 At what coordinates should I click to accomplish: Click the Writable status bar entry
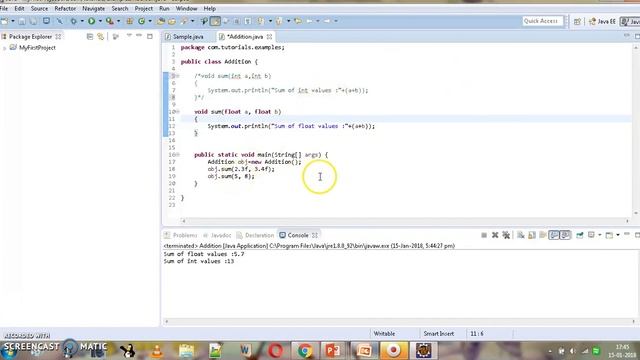tap(384, 334)
